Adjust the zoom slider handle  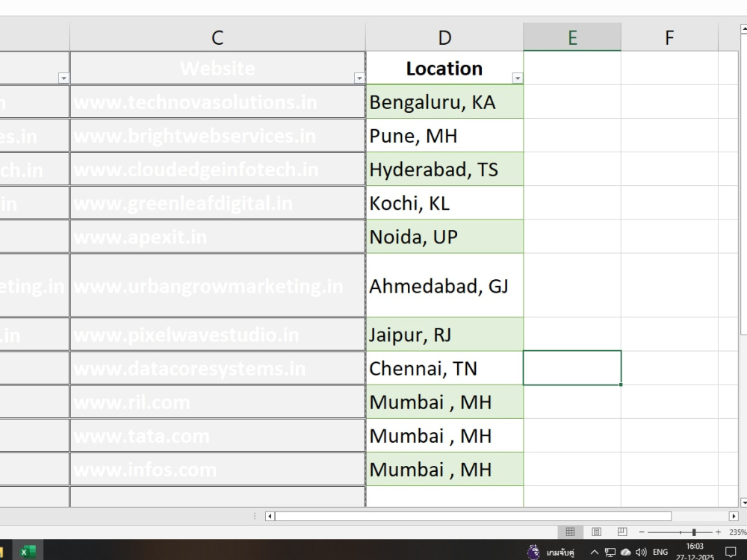694,532
